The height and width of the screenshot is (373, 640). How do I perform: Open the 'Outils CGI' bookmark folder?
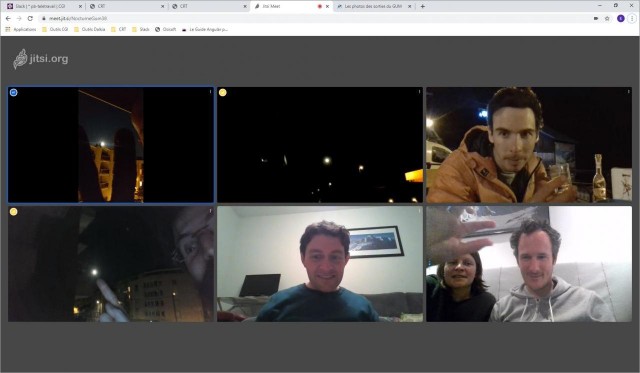(55, 29)
